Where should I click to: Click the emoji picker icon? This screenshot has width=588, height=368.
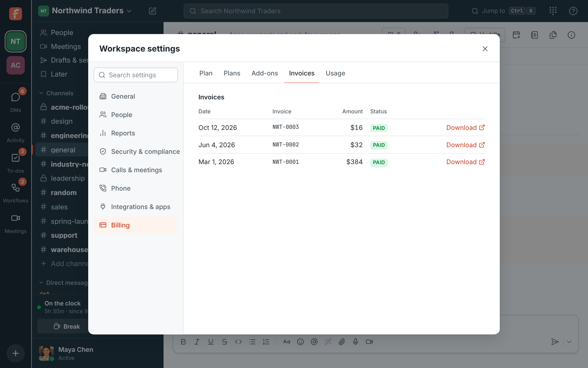pyautogui.click(x=300, y=342)
